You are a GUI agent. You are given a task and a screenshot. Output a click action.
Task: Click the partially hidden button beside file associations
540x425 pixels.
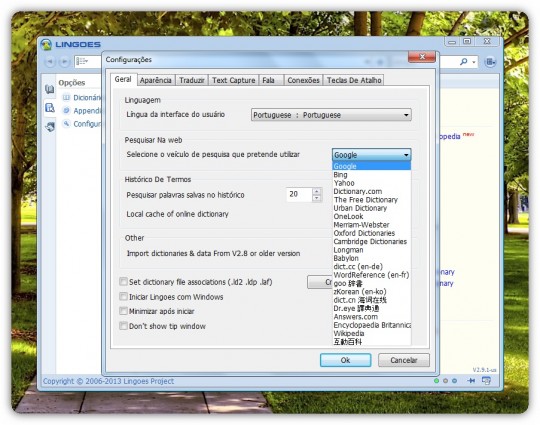[x=320, y=282]
